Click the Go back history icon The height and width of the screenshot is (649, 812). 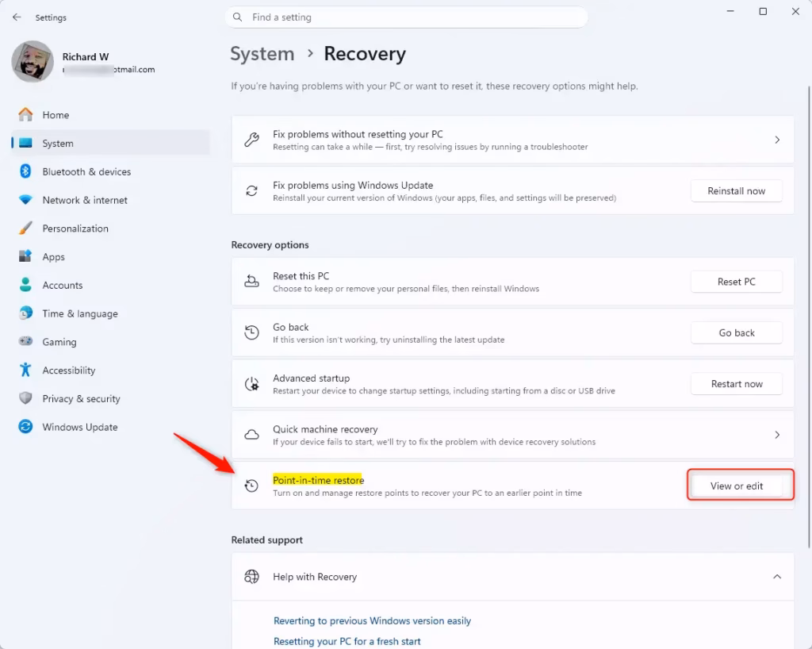[251, 332]
